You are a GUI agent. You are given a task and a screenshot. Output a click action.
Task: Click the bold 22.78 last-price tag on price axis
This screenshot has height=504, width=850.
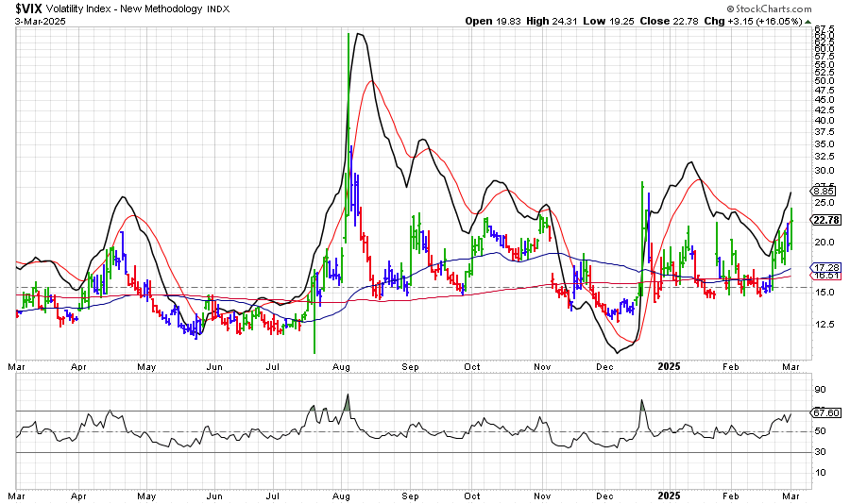click(x=826, y=220)
